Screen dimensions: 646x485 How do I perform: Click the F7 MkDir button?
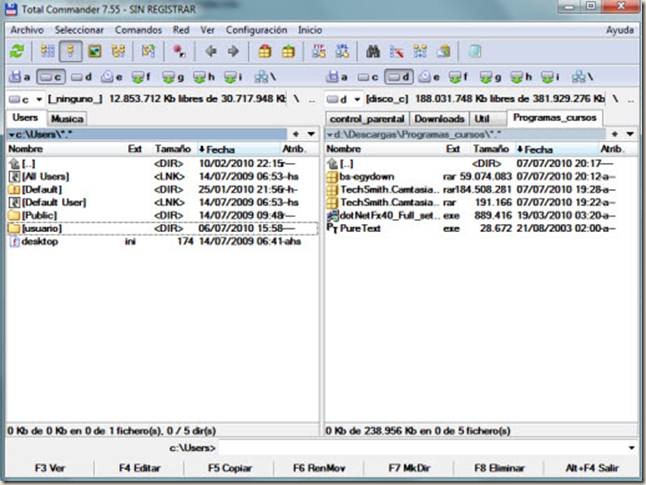[409, 468]
